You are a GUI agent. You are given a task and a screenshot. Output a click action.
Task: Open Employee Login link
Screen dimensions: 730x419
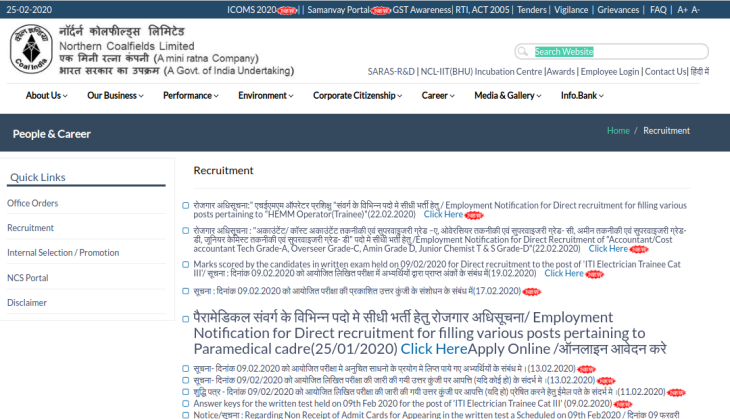pyautogui.click(x=610, y=72)
